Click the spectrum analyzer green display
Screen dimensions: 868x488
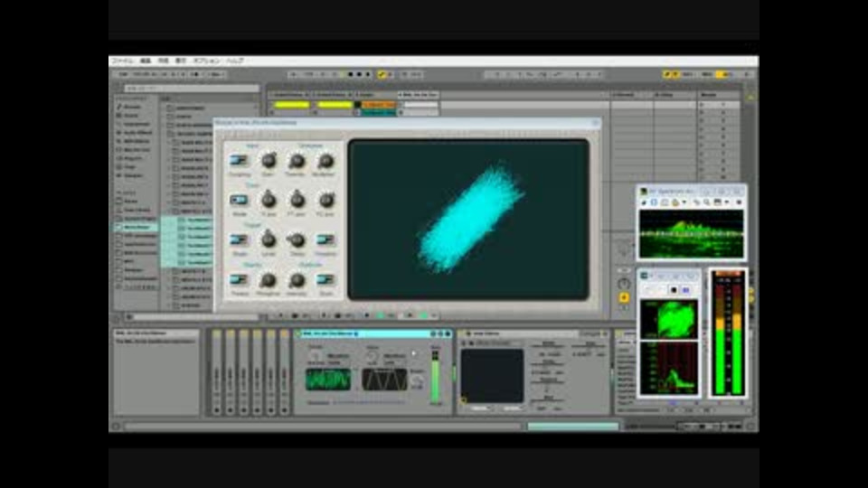click(x=692, y=234)
